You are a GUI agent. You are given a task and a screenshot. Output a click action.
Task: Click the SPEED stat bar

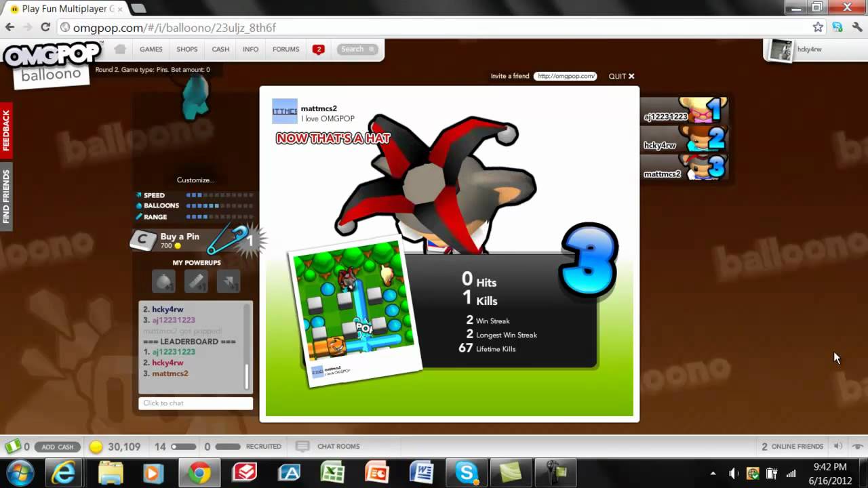[219, 195]
